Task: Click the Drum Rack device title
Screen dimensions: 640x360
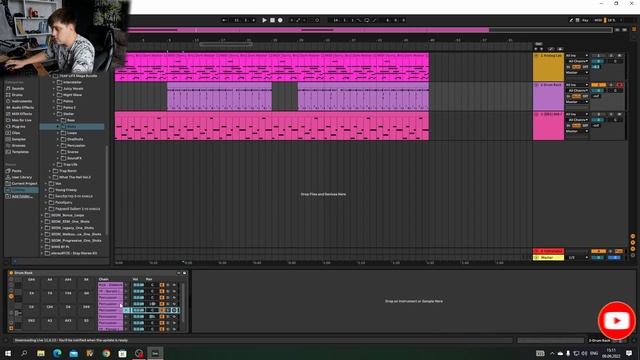Action: point(23,273)
